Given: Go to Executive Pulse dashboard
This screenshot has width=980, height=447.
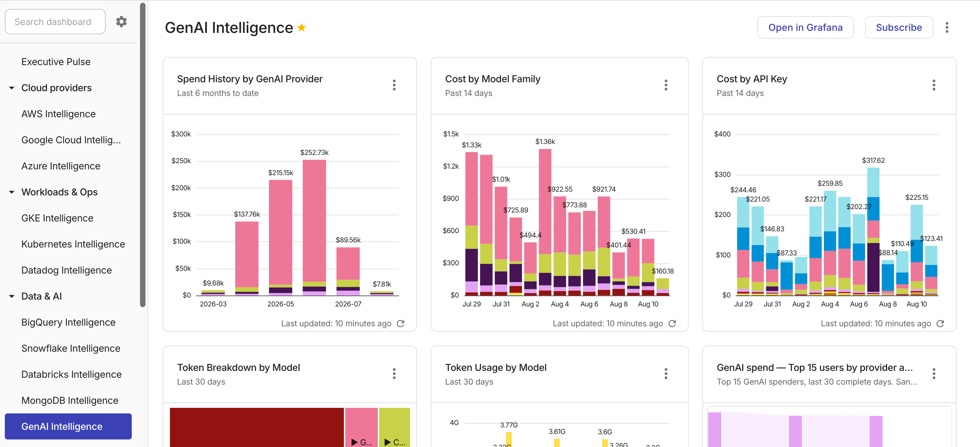Looking at the screenshot, I should (56, 62).
